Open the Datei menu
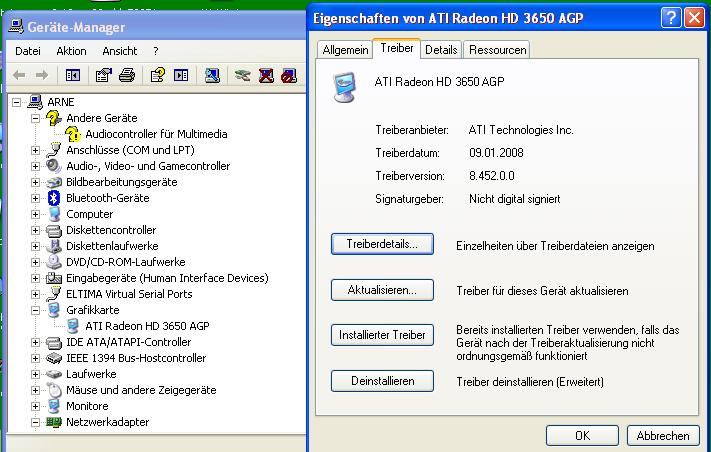The height and width of the screenshot is (452, 711). [x=28, y=51]
